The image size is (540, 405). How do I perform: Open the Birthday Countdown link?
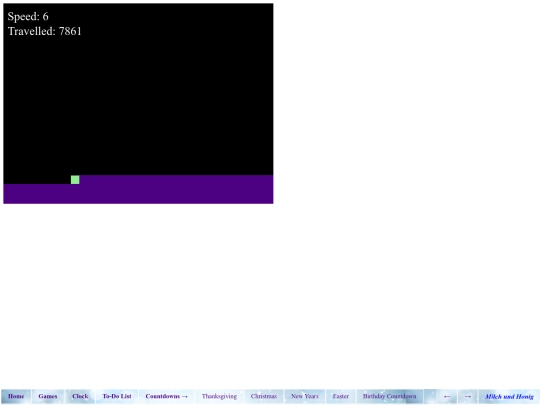click(x=390, y=396)
